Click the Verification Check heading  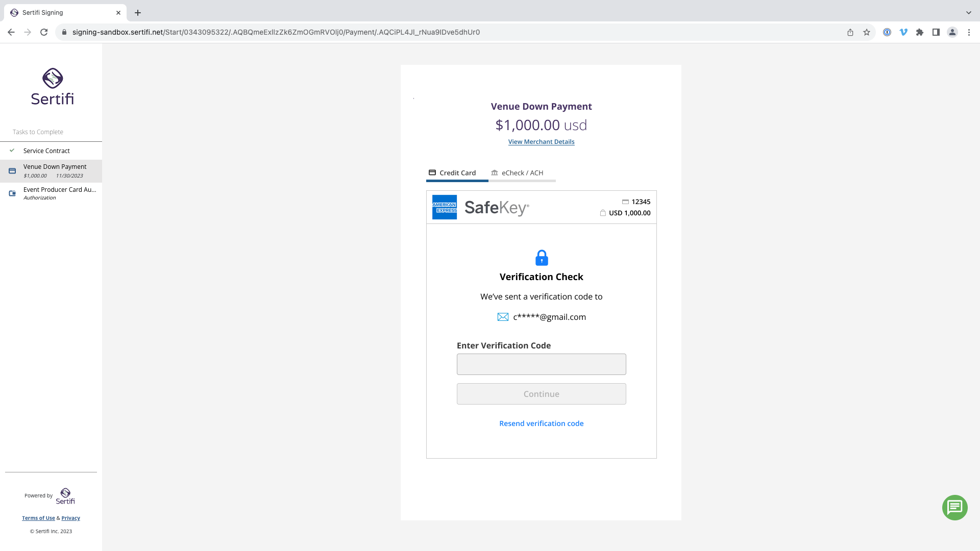[541, 277]
